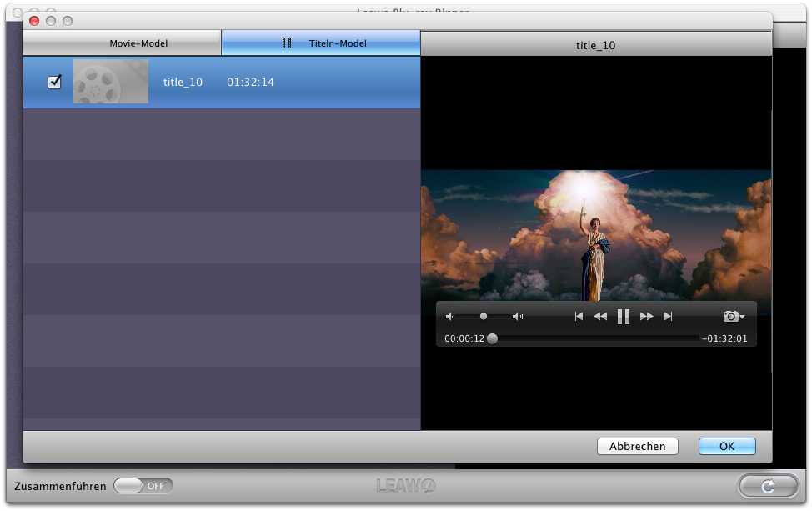Skip to next chapter in player
This screenshot has height=511, width=812.
[x=668, y=316]
